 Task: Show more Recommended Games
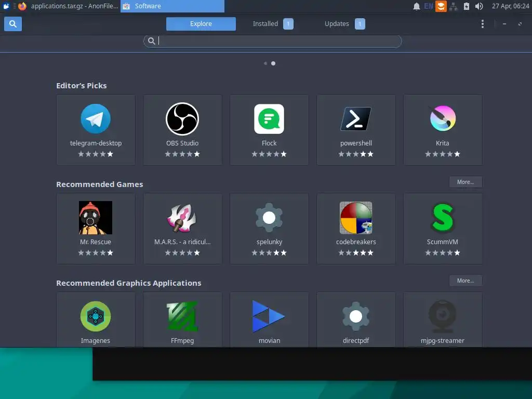465,182
